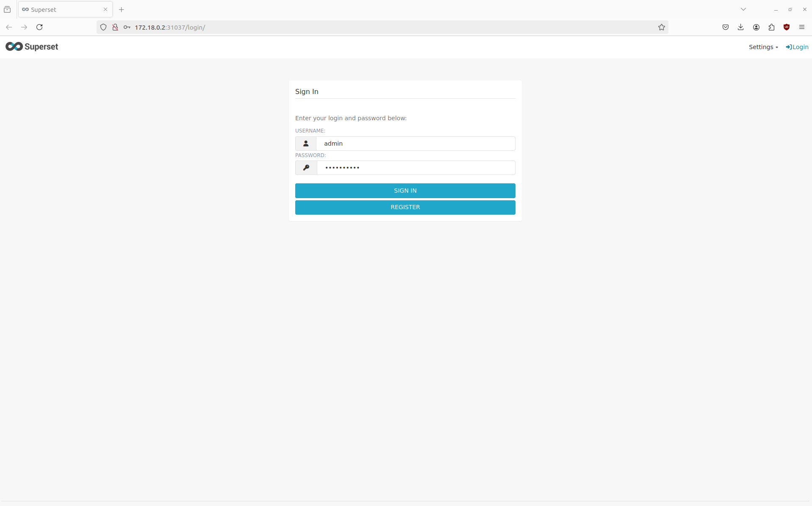Open the Settings dropdown menu
812x506 pixels.
coord(763,47)
